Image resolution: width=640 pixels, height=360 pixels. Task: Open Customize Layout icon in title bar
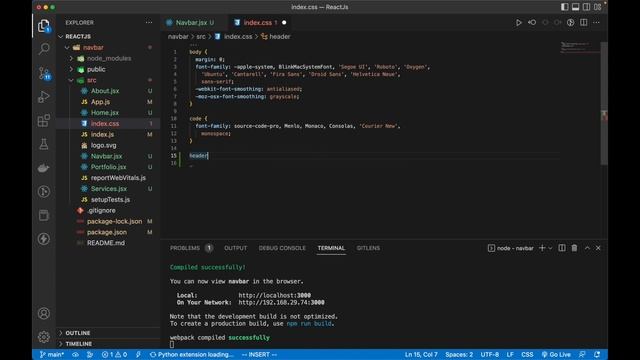[x=598, y=7]
